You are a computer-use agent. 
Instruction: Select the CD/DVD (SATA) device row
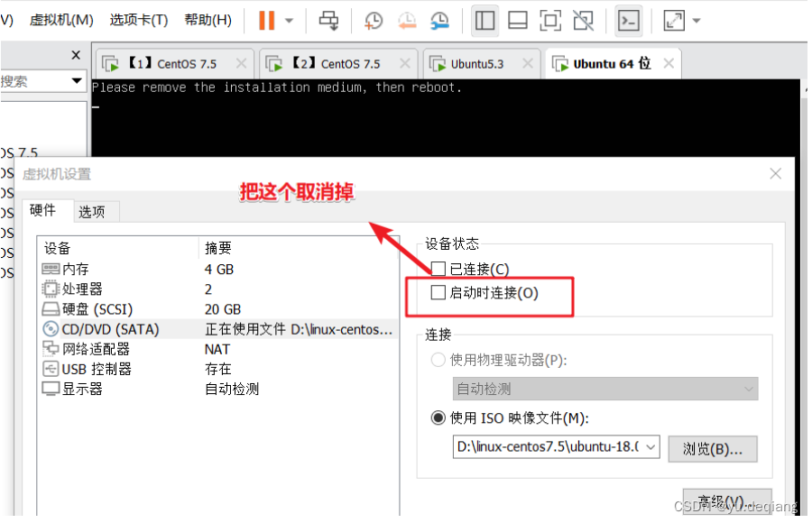219,329
